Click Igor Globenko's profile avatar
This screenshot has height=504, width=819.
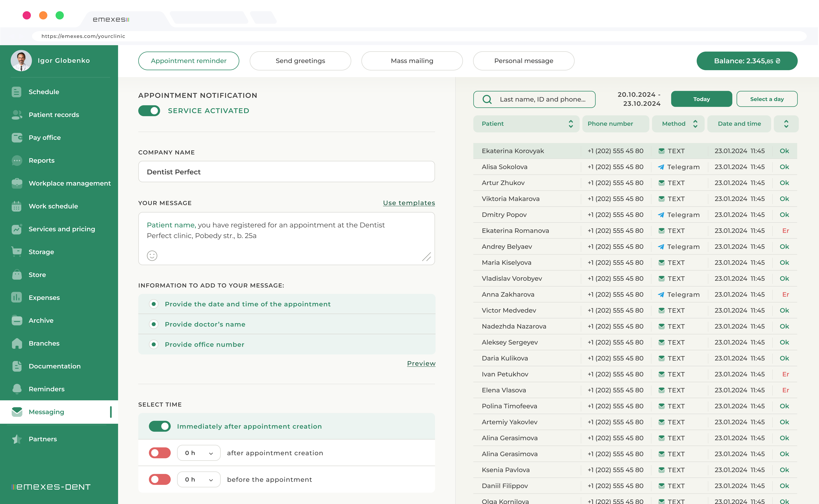click(x=21, y=61)
